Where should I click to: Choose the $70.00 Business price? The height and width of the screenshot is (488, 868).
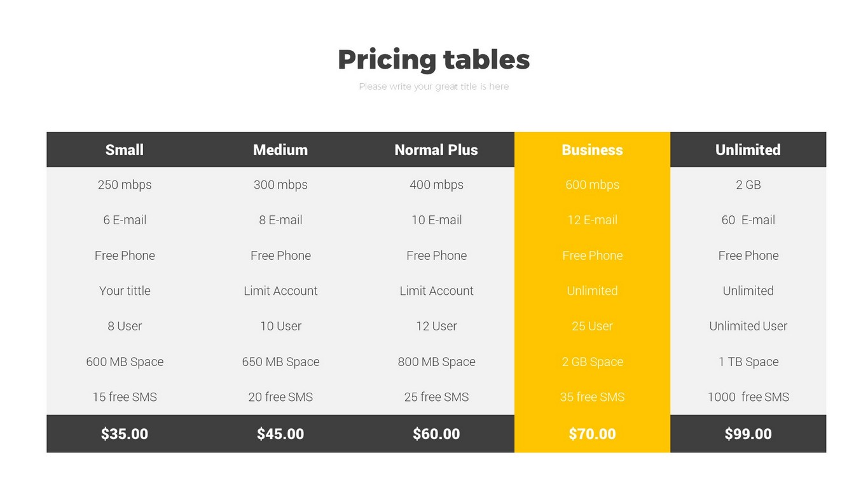point(592,434)
